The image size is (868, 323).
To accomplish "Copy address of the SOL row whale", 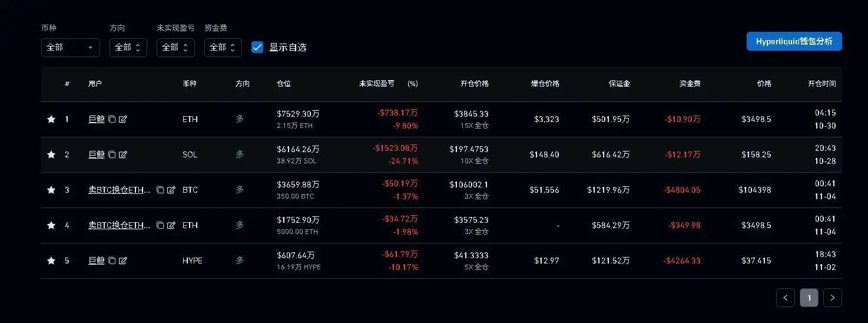I will (112, 154).
